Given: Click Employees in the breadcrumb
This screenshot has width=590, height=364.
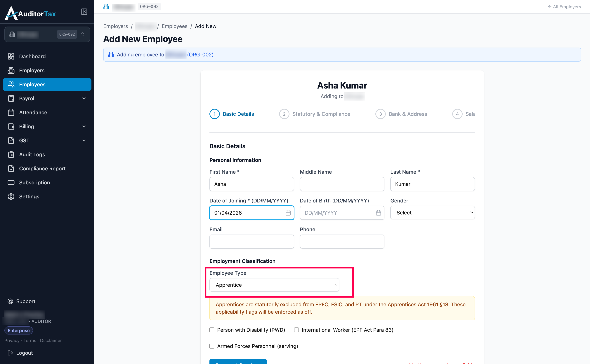Looking at the screenshot, I should click(x=175, y=26).
